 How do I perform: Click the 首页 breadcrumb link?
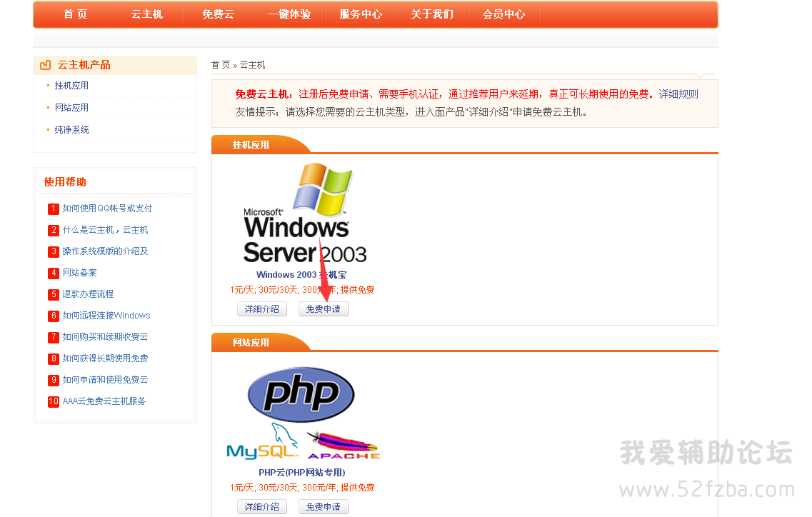point(221,65)
